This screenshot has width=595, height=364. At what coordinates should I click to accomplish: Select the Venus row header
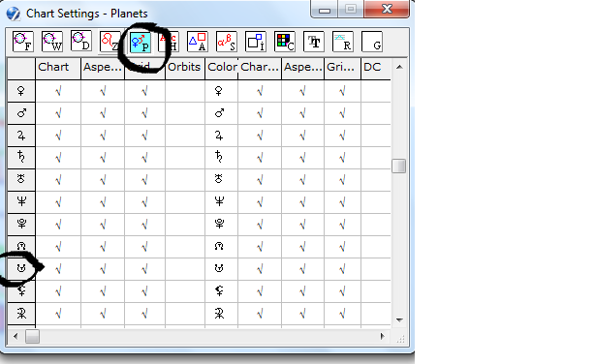(21, 91)
